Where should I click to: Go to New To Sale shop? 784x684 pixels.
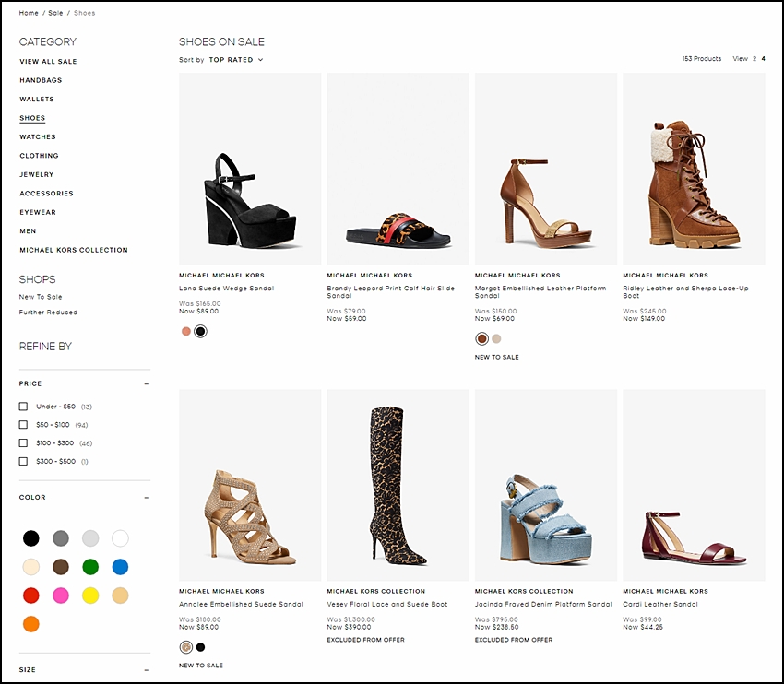[x=41, y=297]
